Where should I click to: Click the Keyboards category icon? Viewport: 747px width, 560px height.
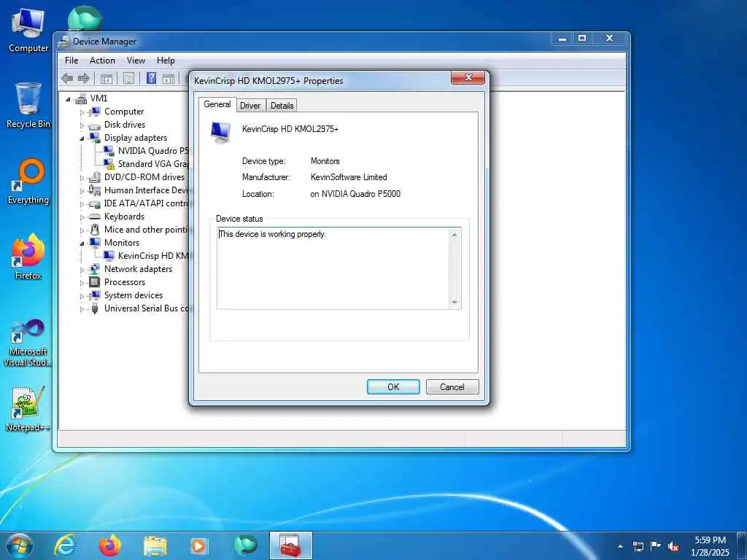click(94, 217)
